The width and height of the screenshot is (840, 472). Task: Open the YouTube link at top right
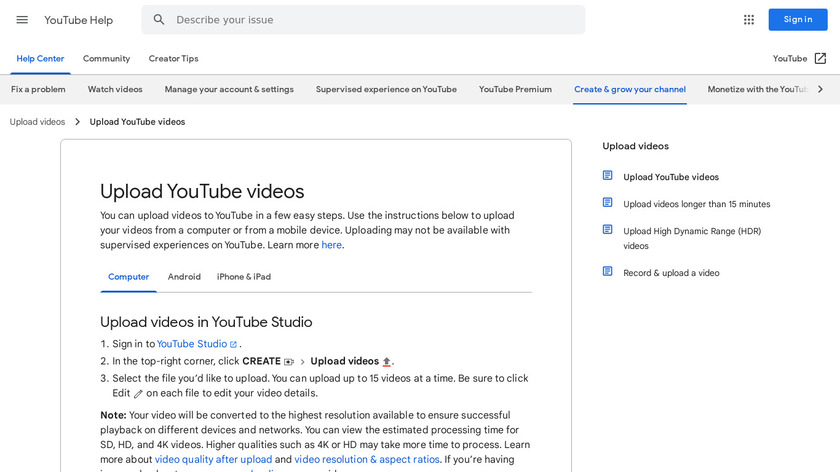click(x=790, y=58)
